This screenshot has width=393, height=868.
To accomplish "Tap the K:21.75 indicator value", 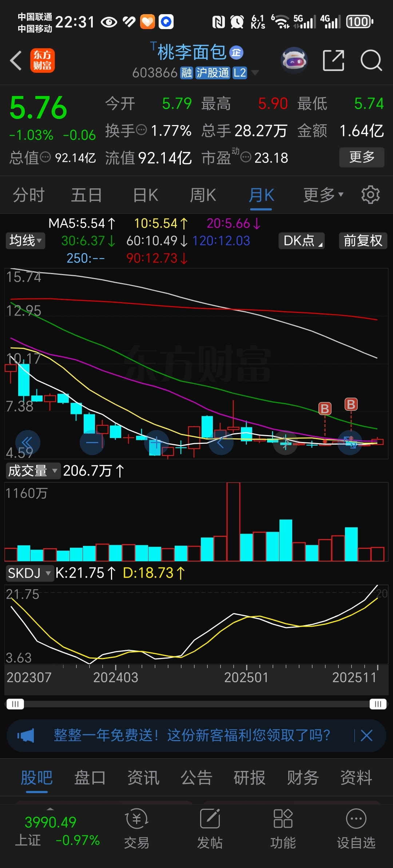I will point(86,573).
